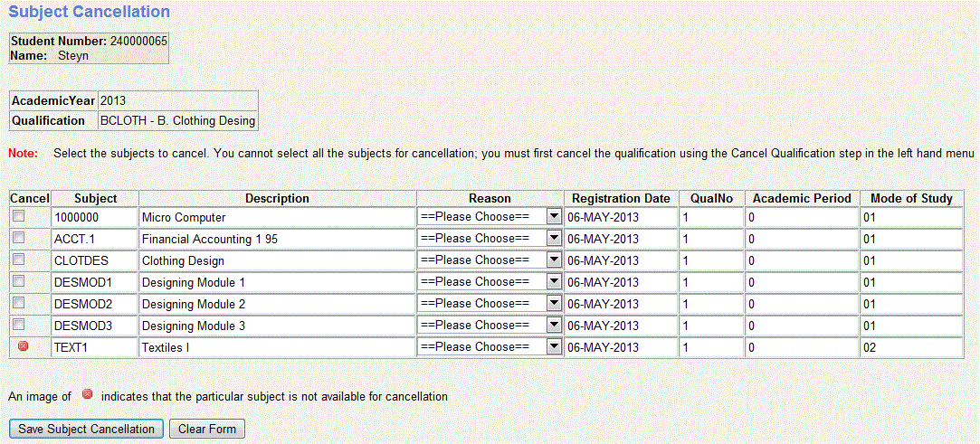
Task: Choose a reason for Clothing Design
Action: tap(490, 260)
